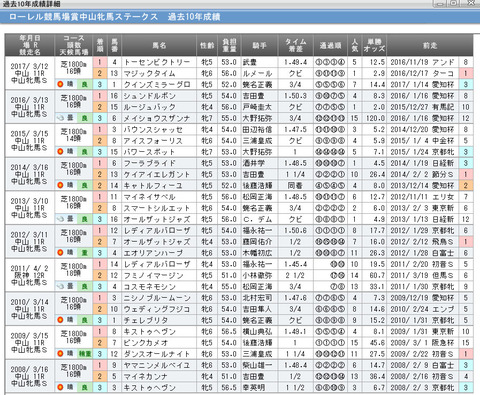This screenshot has height=395, width=480.
Task: Select horse name パワースポット
Action: (149, 152)
